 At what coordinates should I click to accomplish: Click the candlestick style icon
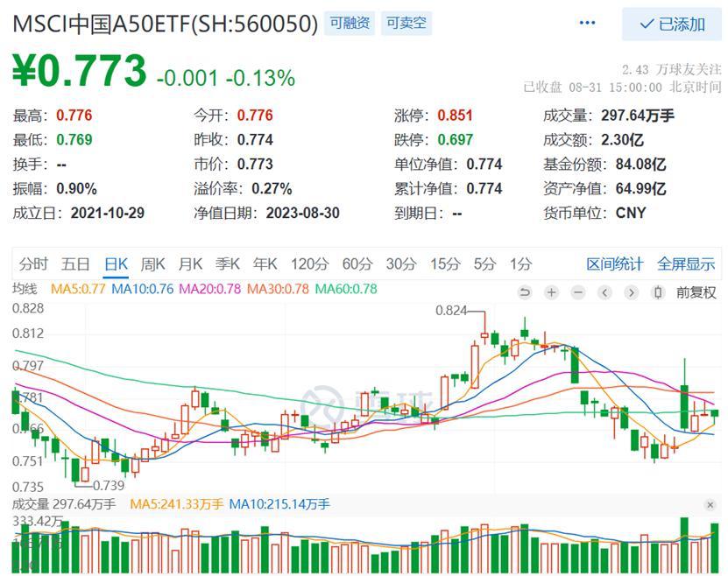point(658,292)
